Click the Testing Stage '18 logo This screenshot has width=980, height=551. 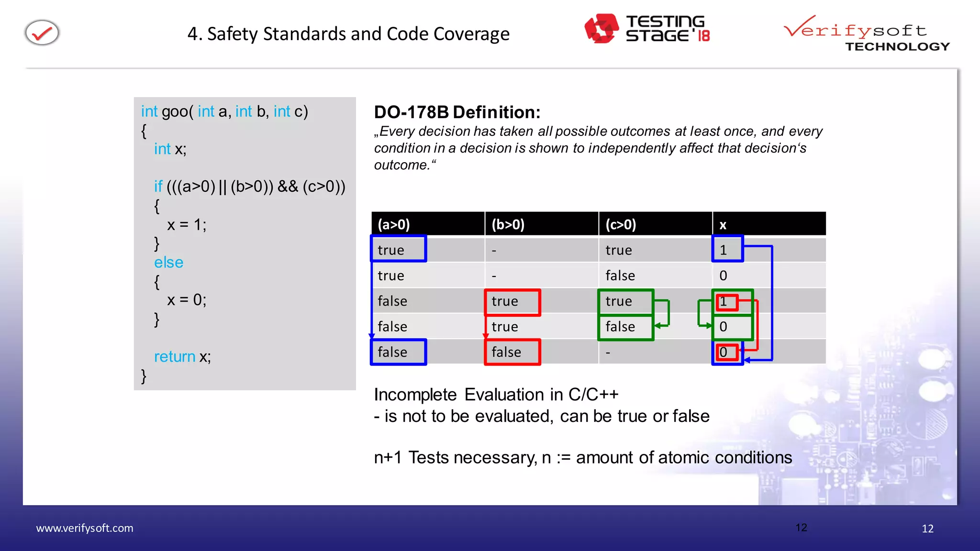click(647, 29)
